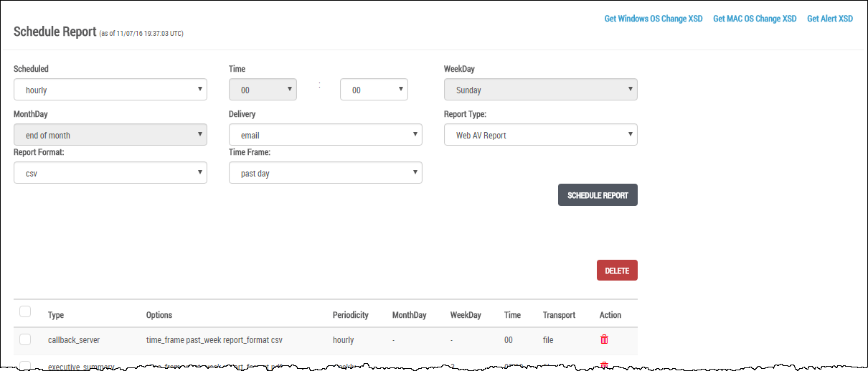The width and height of the screenshot is (868, 371).
Task: Sort by the Periodicity column header
Action: 351,315
